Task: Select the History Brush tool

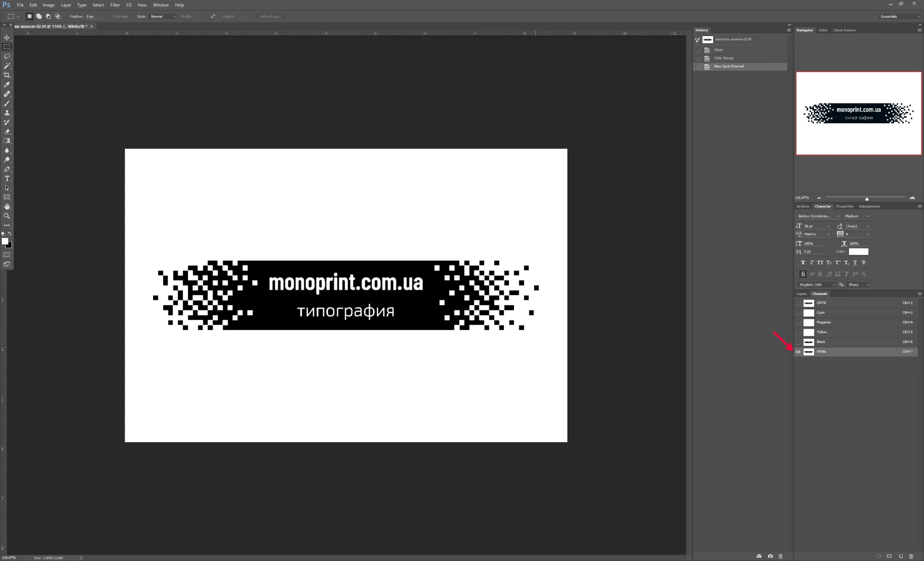Action: pyautogui.click(x=7, y=122)
